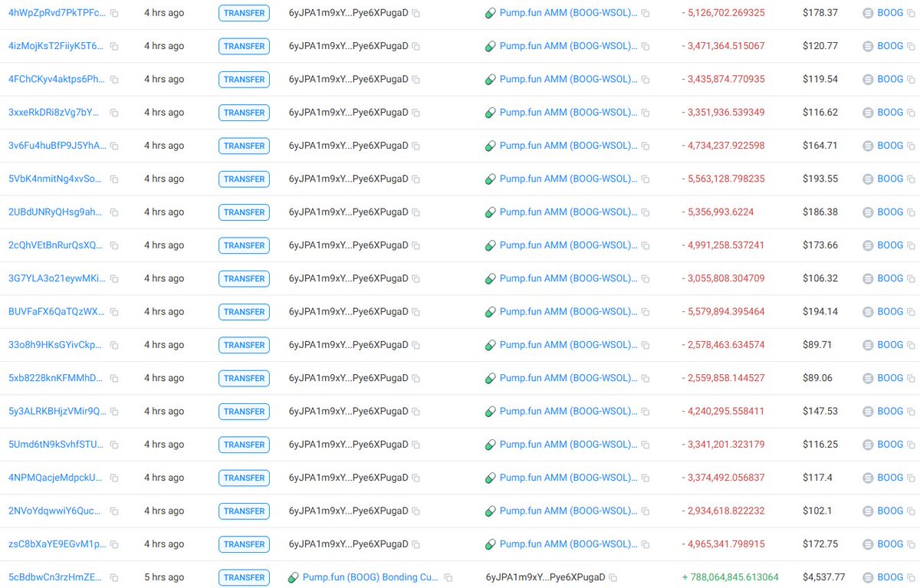Open Pump.fun AMM (BOOG-WSOL) link in $89.06 row

(568, 378)
